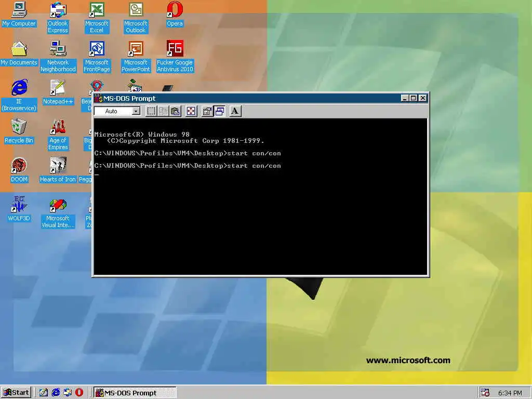The image size is (532, 399).
Task: Select the Microsoft Excel desktop shortcut
Action: 97,18
